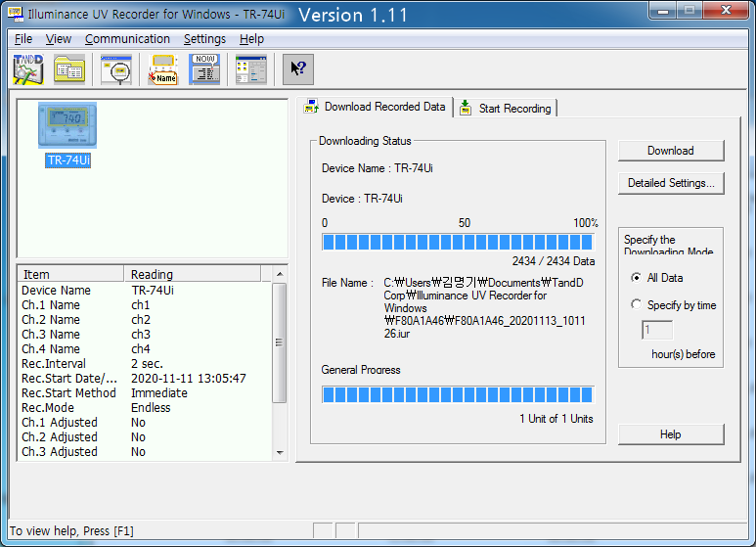Viewport: 756px width, 547px height.
Task: Open Detailed Settings dialog
Action: 671,183
